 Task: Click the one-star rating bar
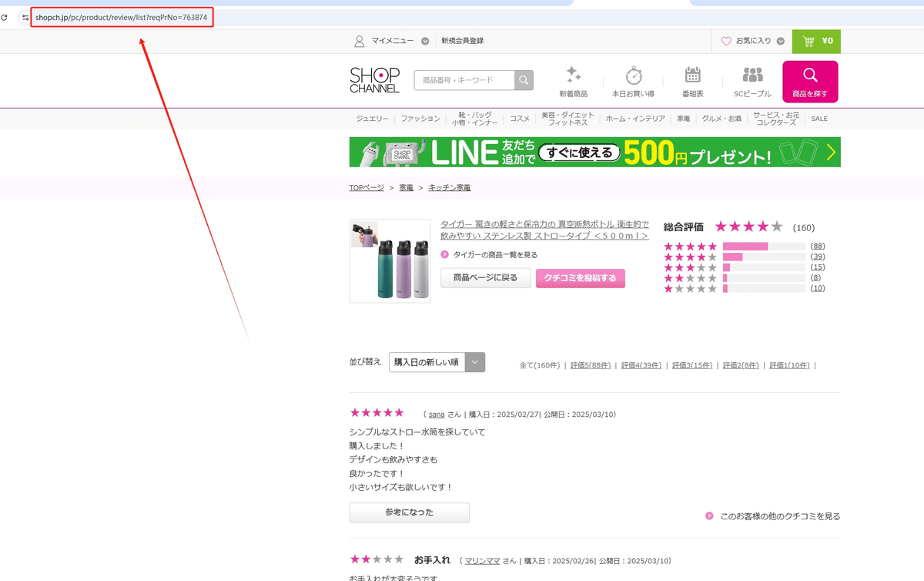[764, 288]
